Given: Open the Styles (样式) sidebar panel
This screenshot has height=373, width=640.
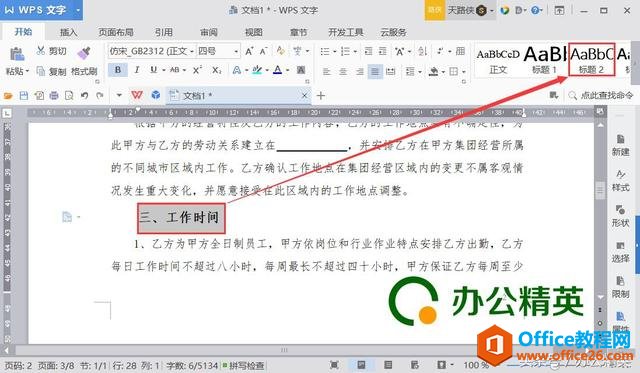Looking at the screenshot, I should 620,181.
